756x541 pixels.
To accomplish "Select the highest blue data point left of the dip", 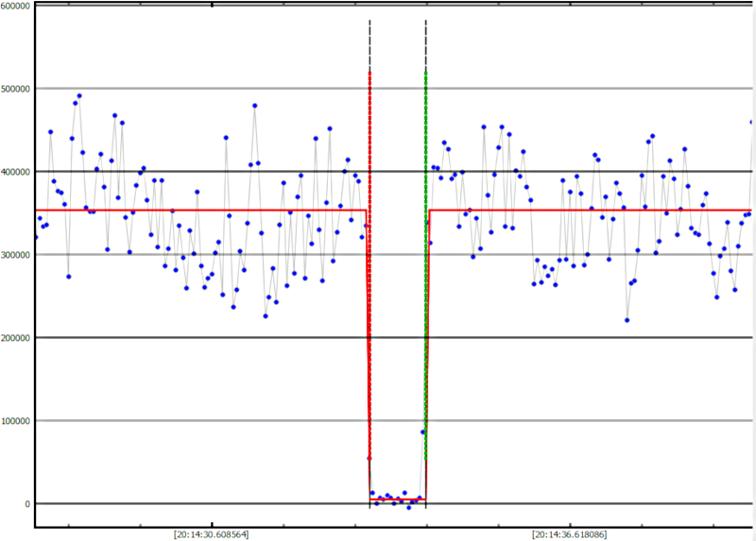I will pos(79,95).
